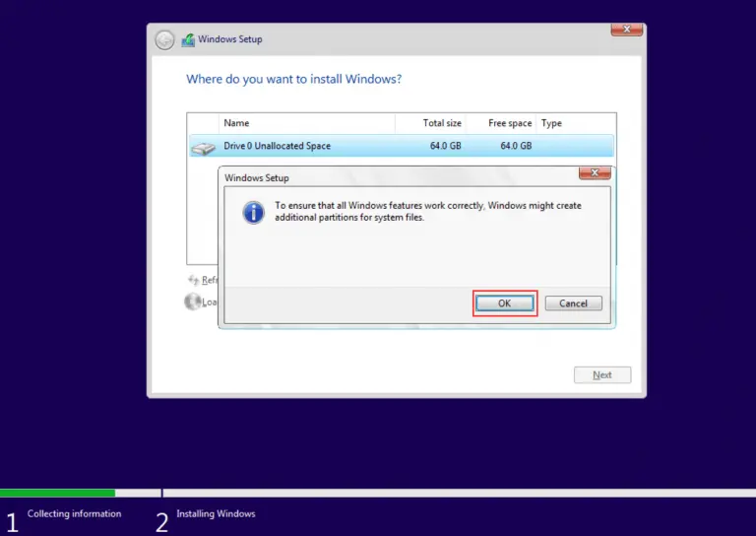Click the Refresh icon below drive list
This screenshot has width=756, height=536.
(x=194, y=280)
